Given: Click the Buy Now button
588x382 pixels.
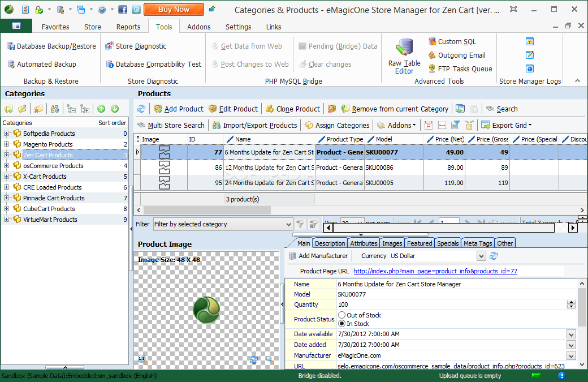Looking at the screenshot, I should click(x=174, y=10).
